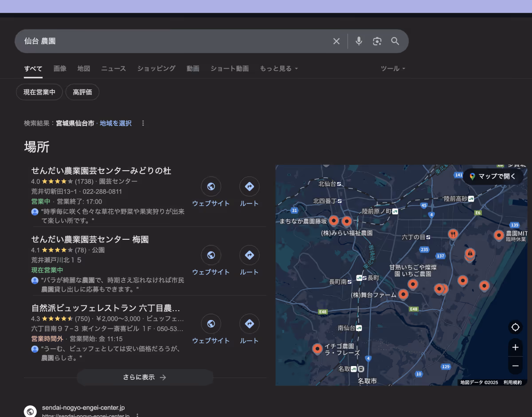
Task: Select すべて tab
Action: coord(33,69)
